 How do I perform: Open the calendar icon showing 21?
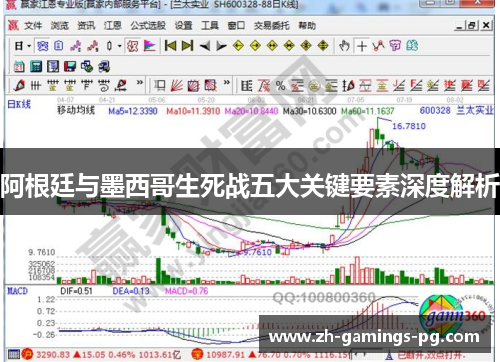(19, 67)
